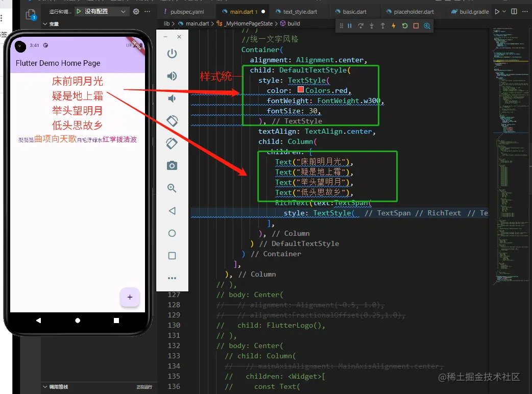Start debugging with the green play arrow

(x=79, y=12)
